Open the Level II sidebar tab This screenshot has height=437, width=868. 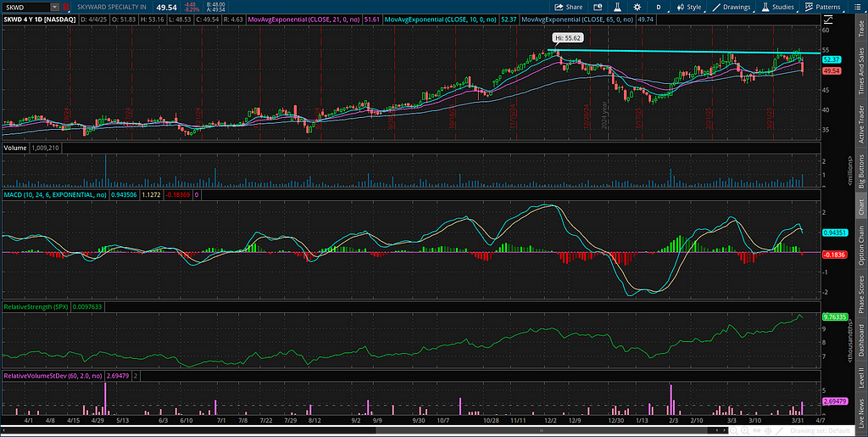[x=861, y=376]
